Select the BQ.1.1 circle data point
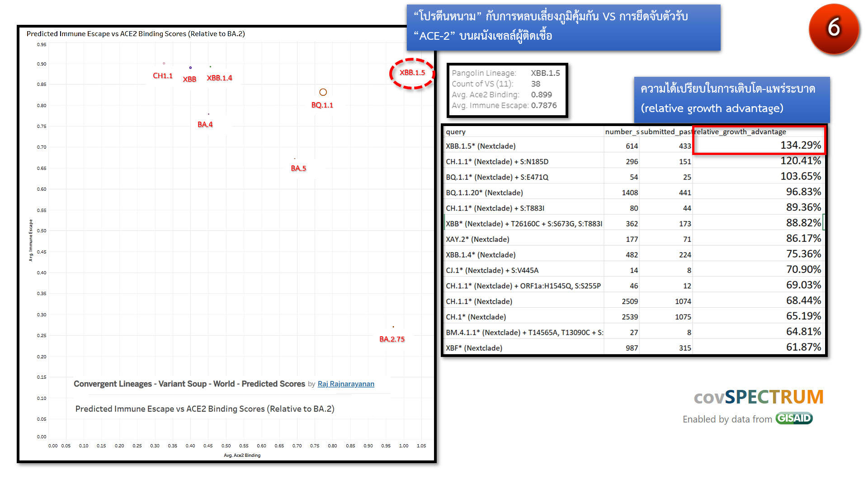 (x=323, y=92)
